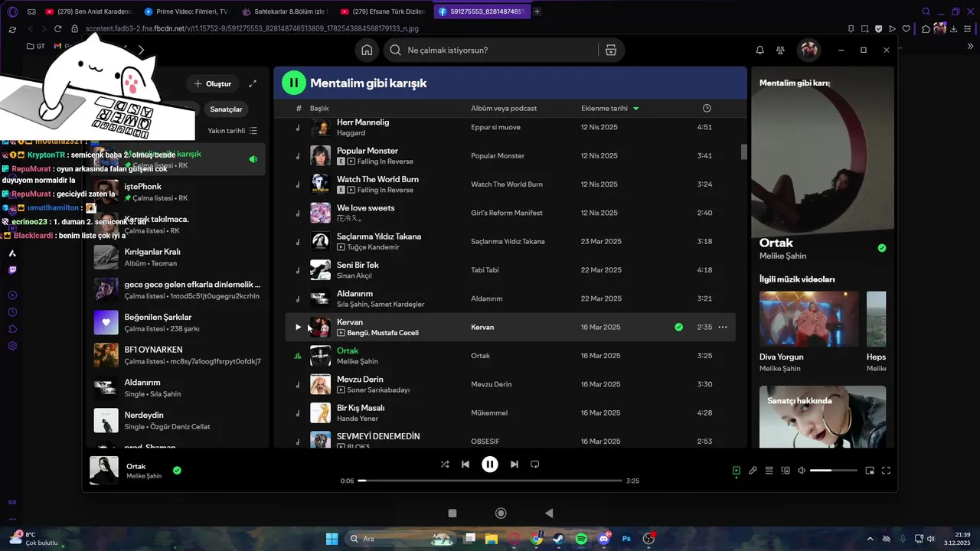Expand library with the arrows icon
The image size is (980, 551).
(x=253, y=83)
